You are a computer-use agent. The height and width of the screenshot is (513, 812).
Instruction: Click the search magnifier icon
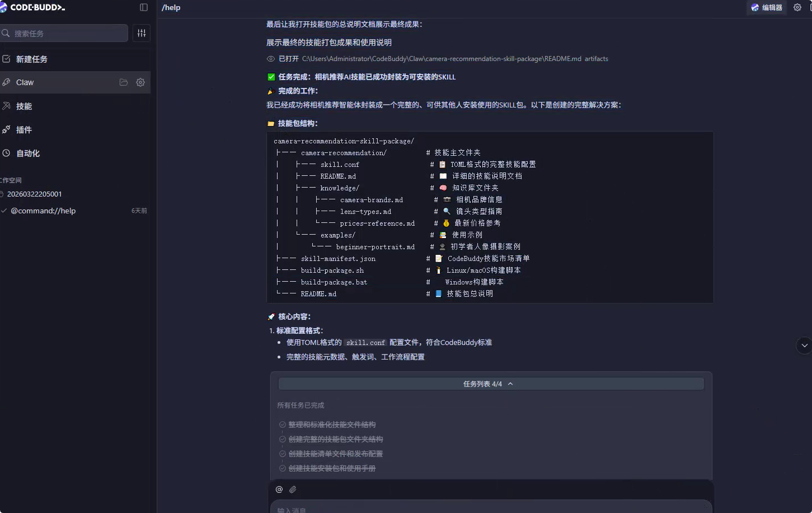pos(6,33)
